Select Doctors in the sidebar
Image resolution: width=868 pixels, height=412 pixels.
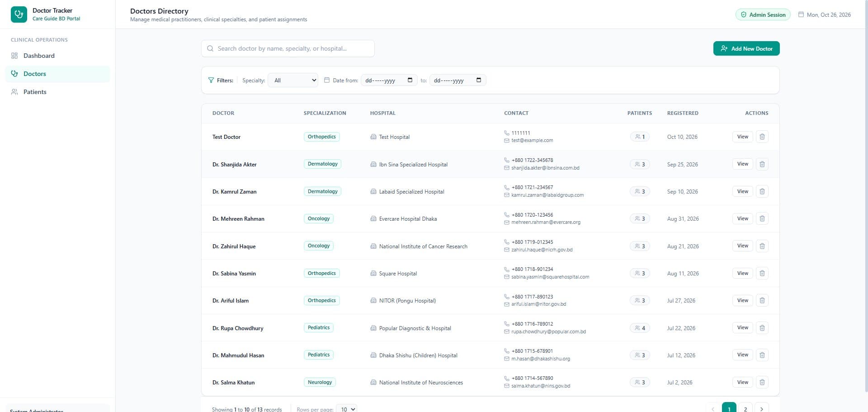[x=57, y=74]
